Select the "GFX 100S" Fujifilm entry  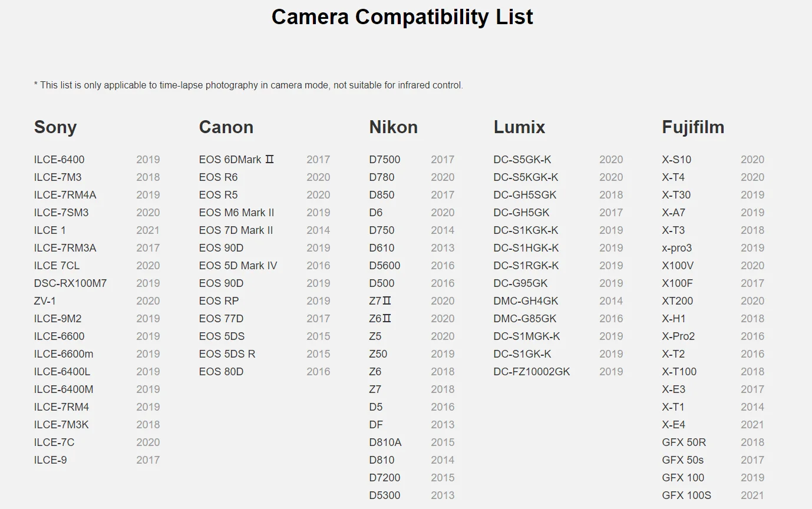tap(686, 495)
